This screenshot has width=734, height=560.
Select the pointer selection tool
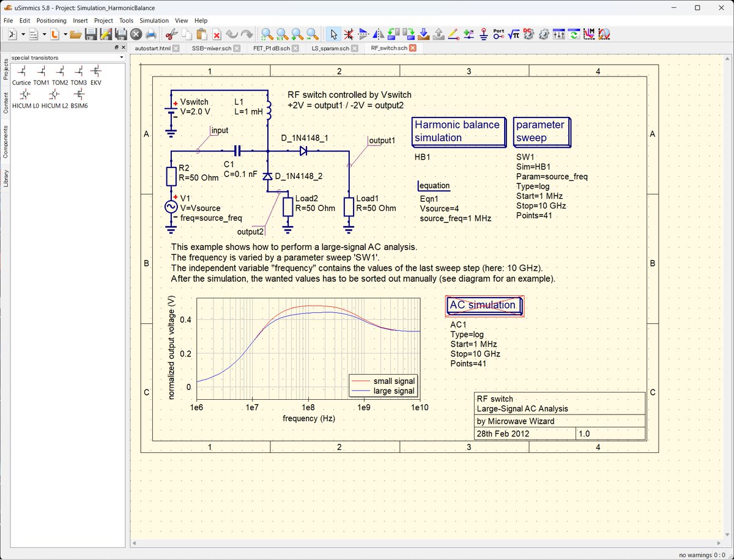(x=333, y=34)
